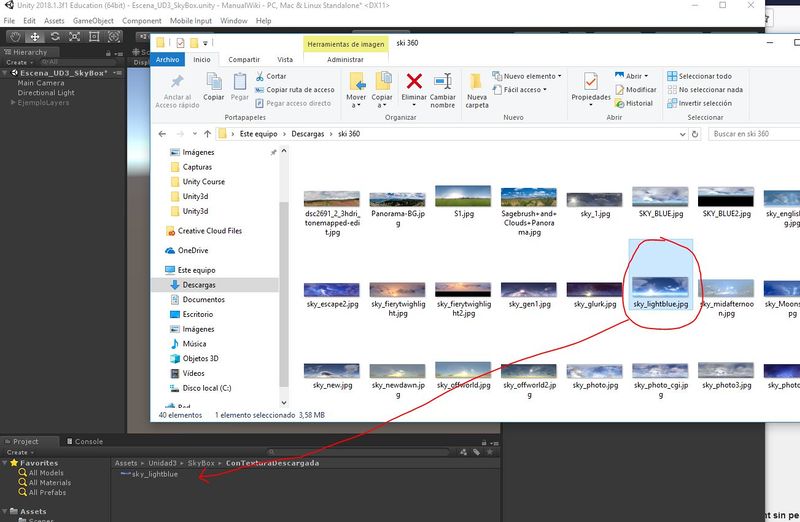800x522 pixels.
Task: Click the red Eliminar icon
Action: tap(414, 81)
